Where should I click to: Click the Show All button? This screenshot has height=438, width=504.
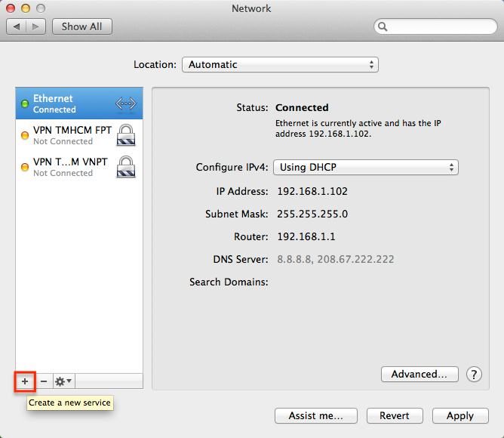click(81, 26)
